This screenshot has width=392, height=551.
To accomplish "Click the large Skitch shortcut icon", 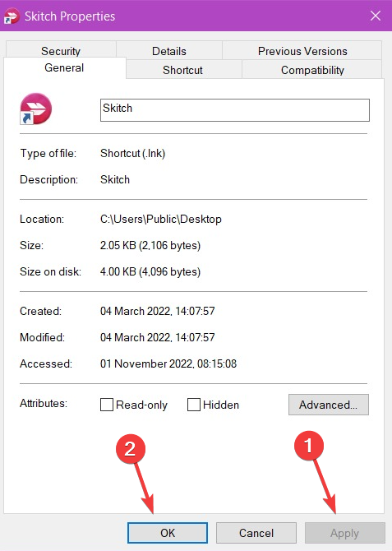I will (x=35, y=109).
